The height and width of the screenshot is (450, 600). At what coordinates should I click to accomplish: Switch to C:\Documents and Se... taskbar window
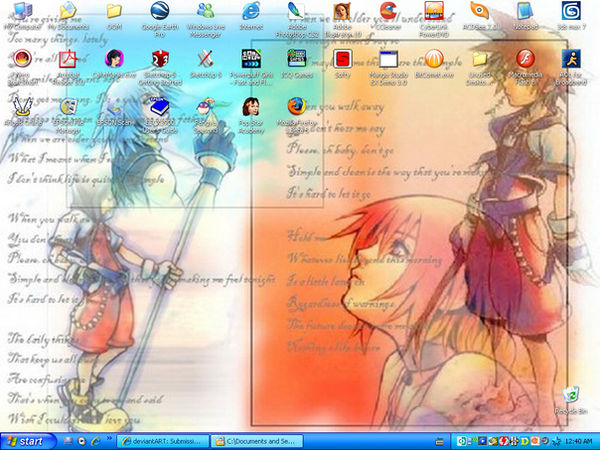(x=256, y=442)
